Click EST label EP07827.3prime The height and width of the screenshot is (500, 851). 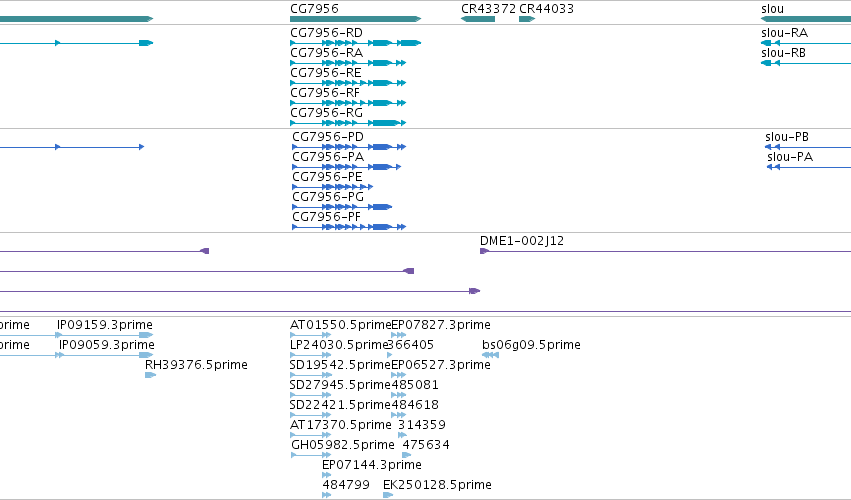441,325
